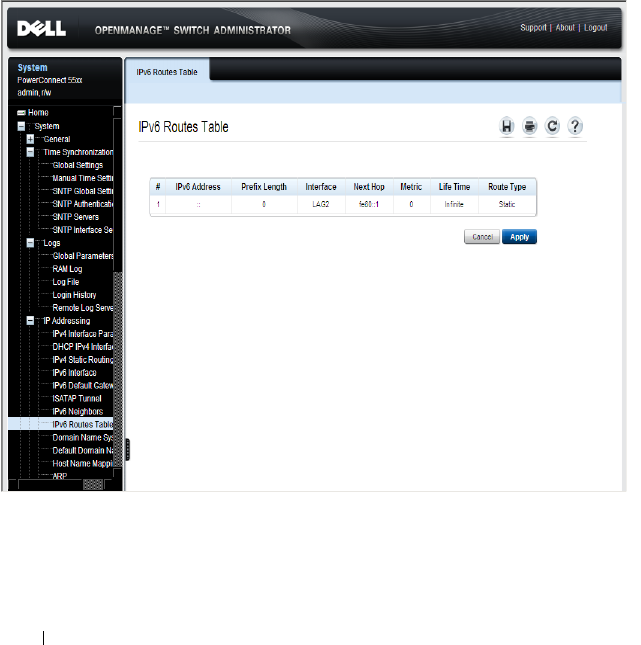Open RAM Log tree item

[x=67, y=269]
